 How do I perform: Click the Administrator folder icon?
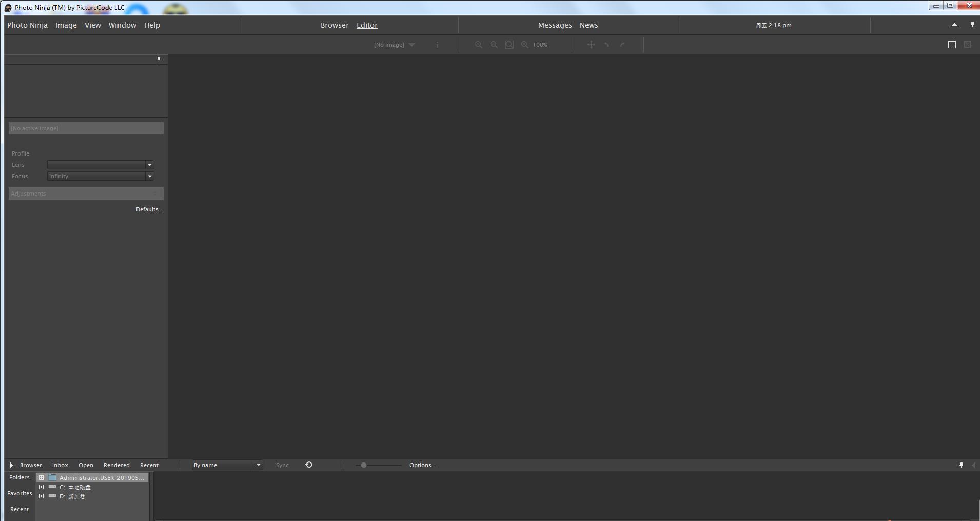(52, 477)
